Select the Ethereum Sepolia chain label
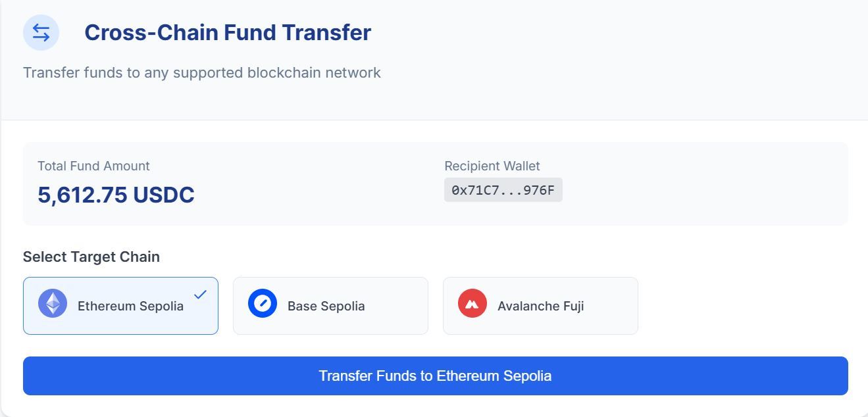The height and width of the screenshot is (417, 868). click(x=130, y=306)
